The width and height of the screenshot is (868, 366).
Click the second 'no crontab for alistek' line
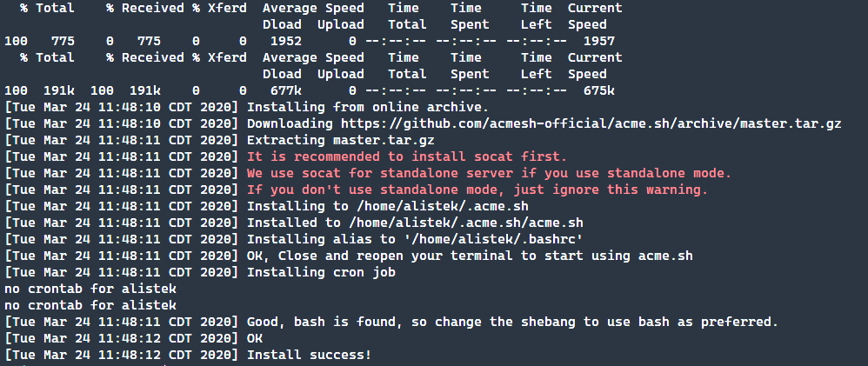[x=90, y=305]
